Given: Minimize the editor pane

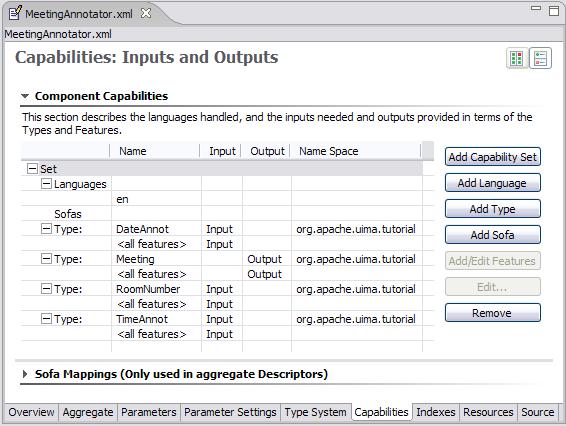Looking at the screenshot, I should [536, 8].
